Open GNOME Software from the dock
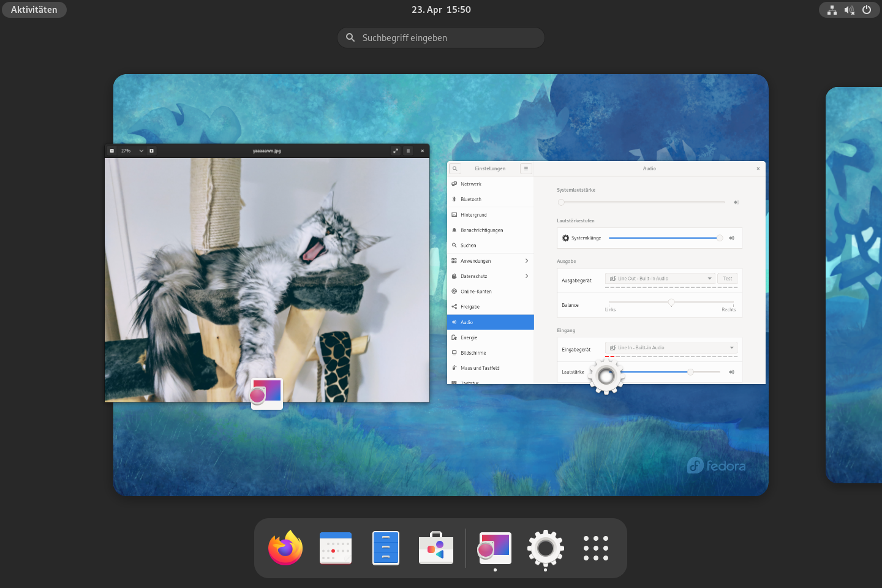Image resolution: width=882 pixels, height=588 pixels. [x=435, y=548]
